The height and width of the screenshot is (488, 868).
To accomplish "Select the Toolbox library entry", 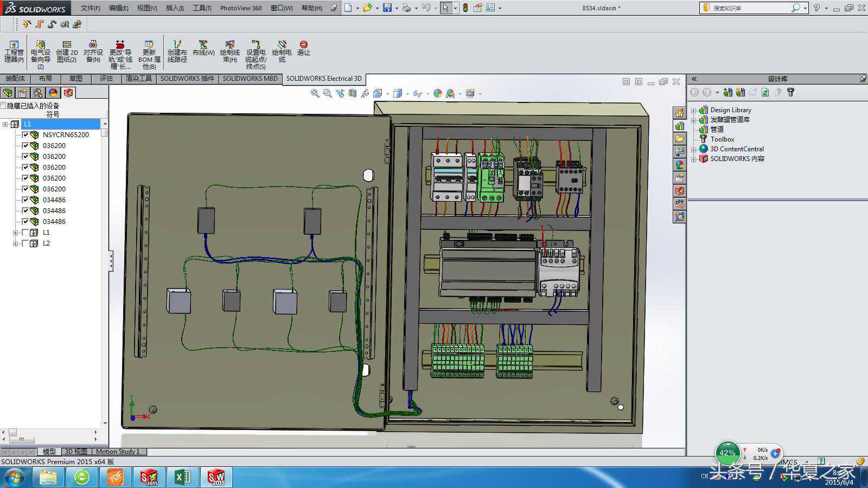I will tap(722, 139).
